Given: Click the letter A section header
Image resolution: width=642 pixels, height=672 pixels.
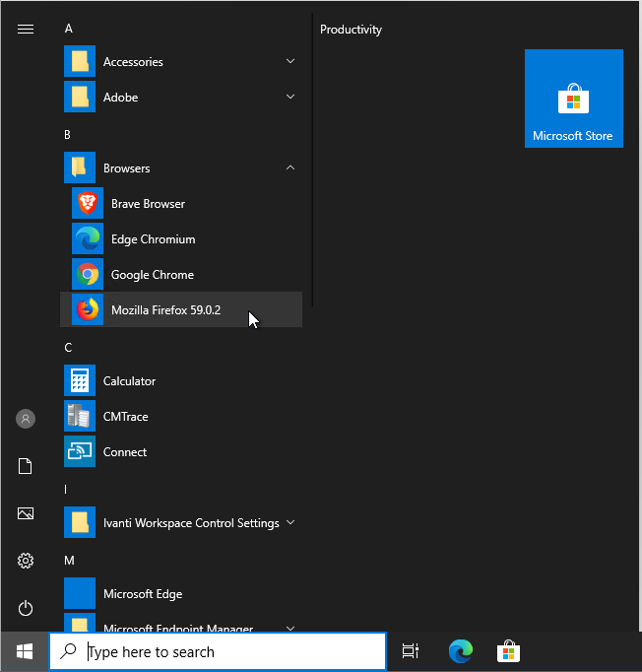Looking at the screenshot, I should click(69, 29).
